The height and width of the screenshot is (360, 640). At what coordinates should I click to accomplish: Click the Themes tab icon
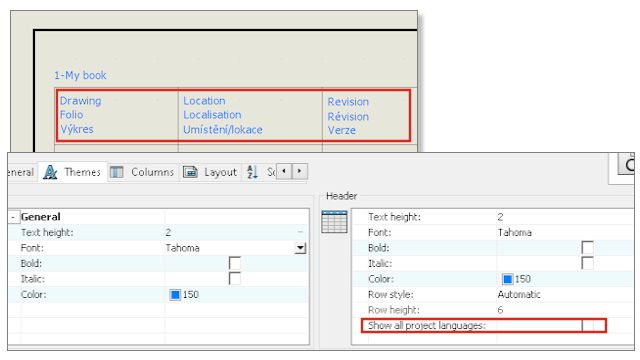click(x=50, y=172)
